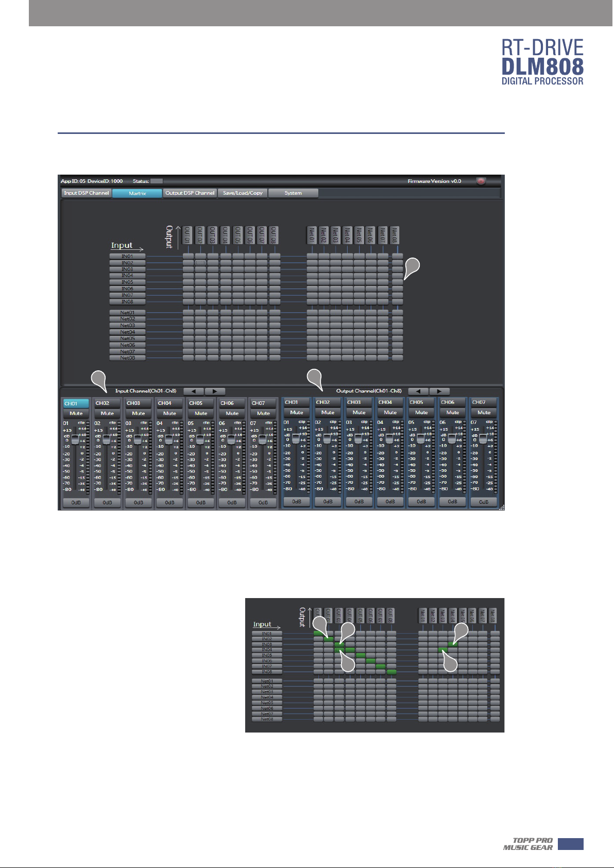Screen dimensions: 614x868
Task: Toggle green IN01 to OUT01 cell in lower matrix
Action: (318, 634)
